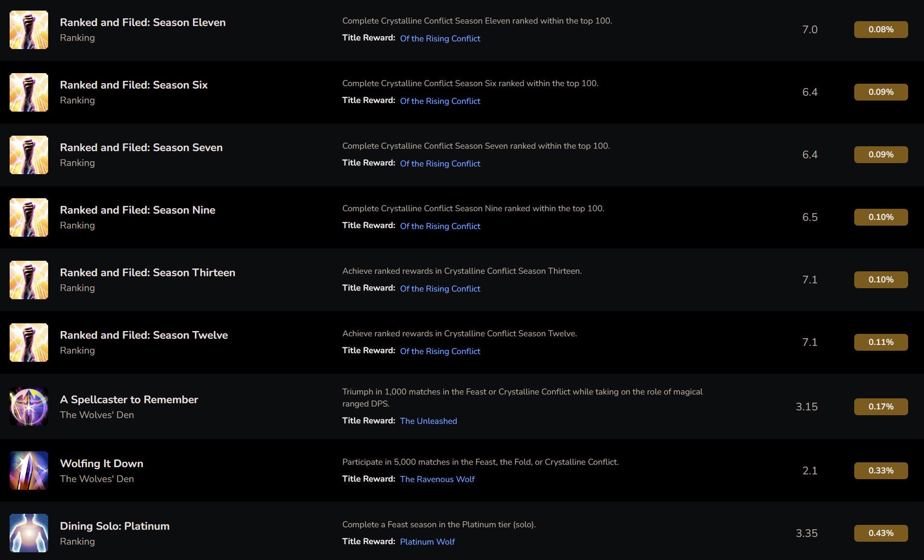Click the Wolfing It Down achievement icon
Screen dimensions: 924x560
pos(29,471)
